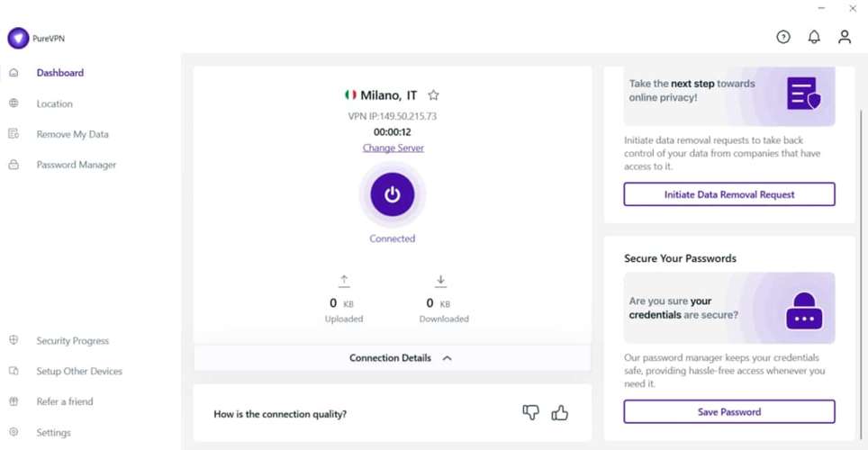
Task: Open Settings from the sidebar
Action: (x=53, y=433)
